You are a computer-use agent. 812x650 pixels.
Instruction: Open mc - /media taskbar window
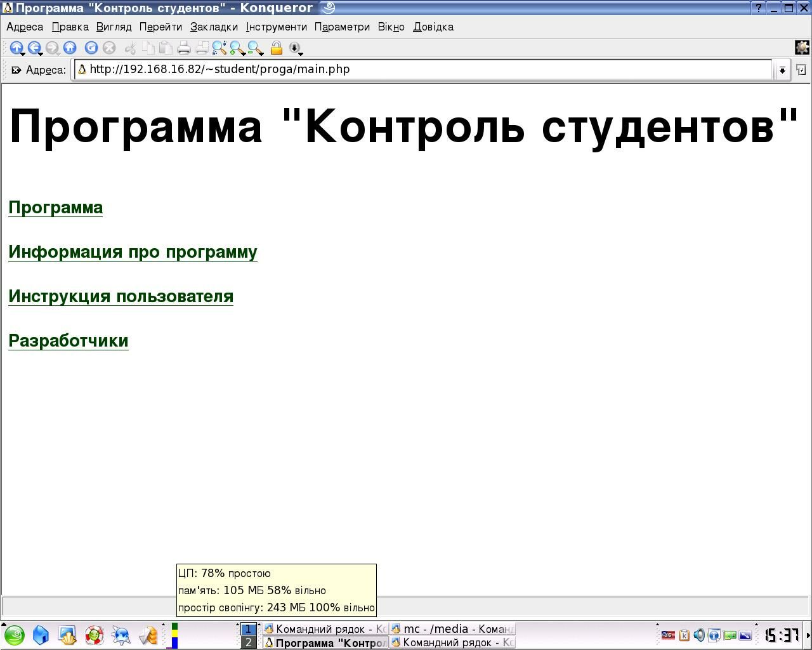(x=452, y=629)
